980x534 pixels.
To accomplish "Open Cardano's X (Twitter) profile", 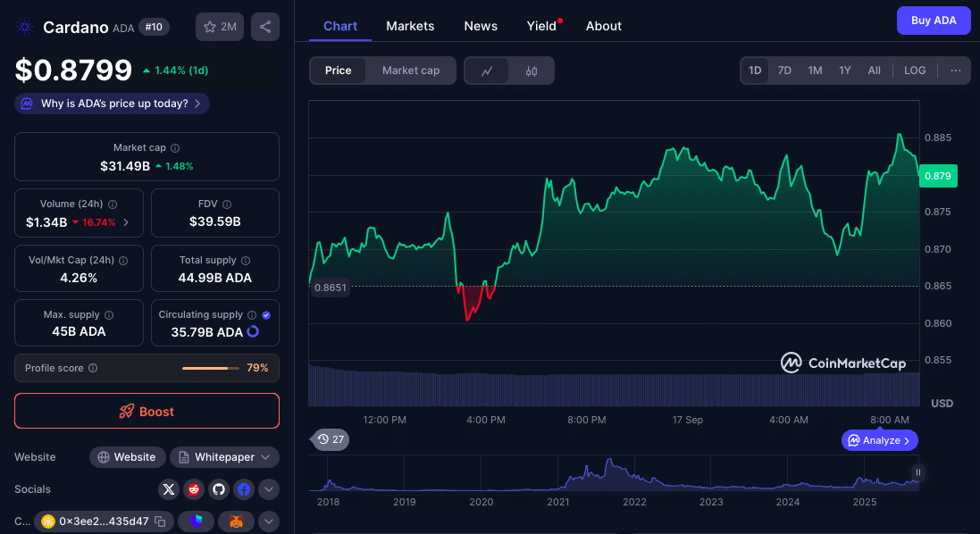I will (x=169, y=489).
